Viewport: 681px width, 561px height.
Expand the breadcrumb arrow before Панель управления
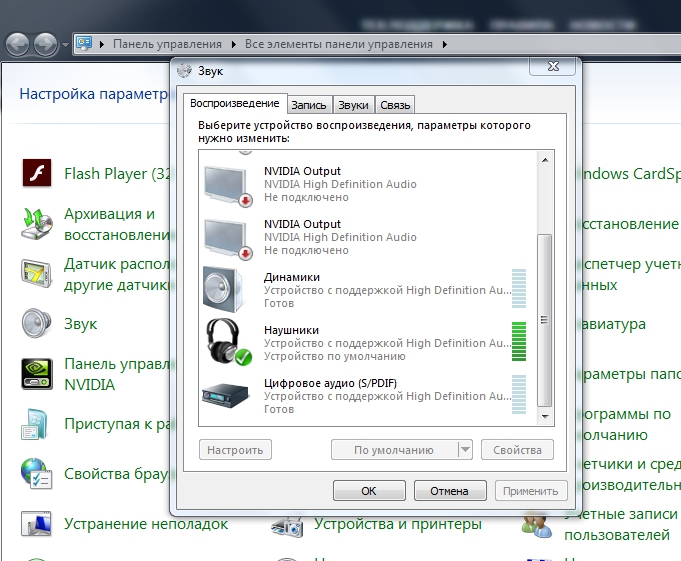tap(102, 44)
